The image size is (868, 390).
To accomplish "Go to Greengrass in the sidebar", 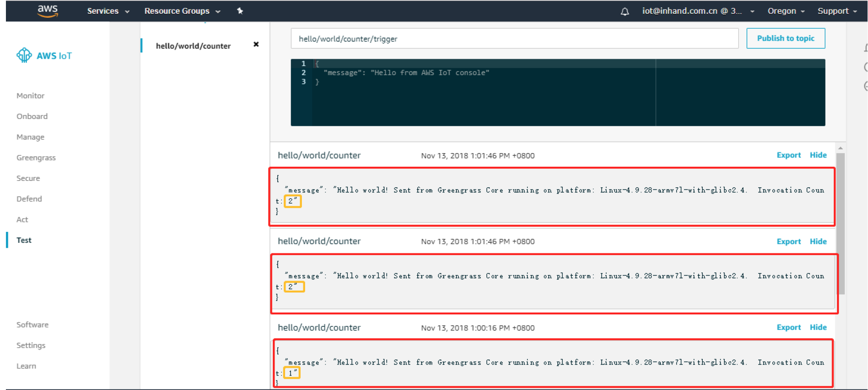I will pyautogui.click(x=36, y=158).
